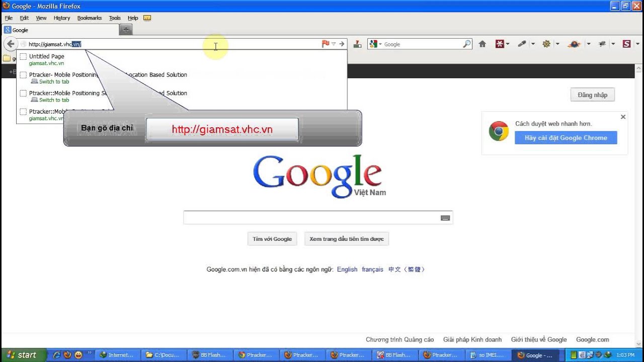Switch language via 中文(繁體) link

[407, 269]
